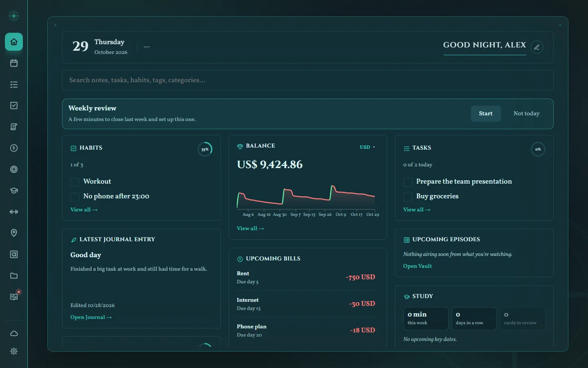The image size is (588, 368).
Task: Click the cloud sync sidebar icon
Action: (x=14, y=333)
